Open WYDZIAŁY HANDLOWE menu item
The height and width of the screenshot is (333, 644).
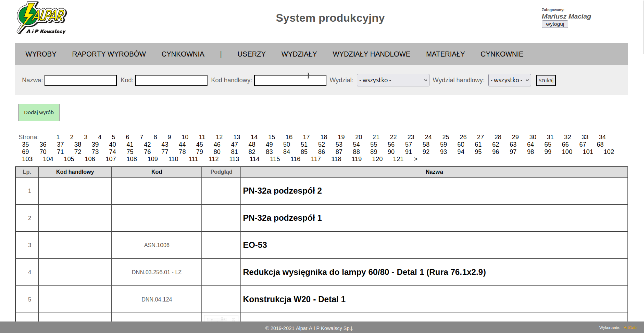point(371,54)
